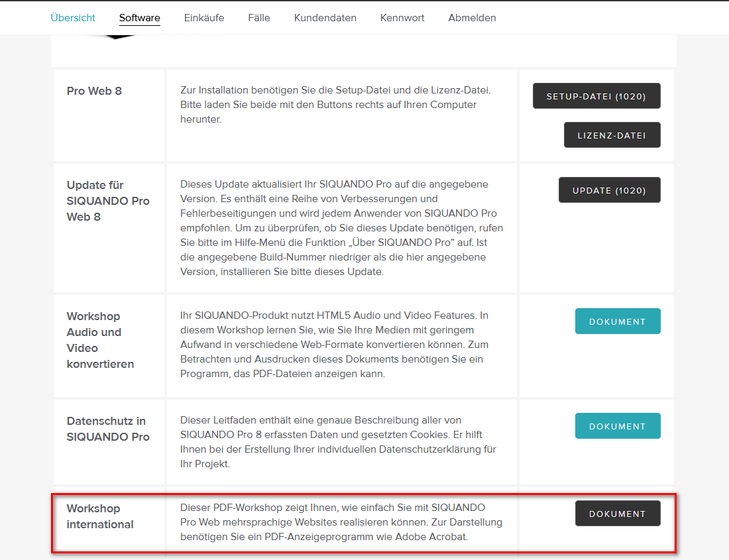Download the LIZENZ-DATEI for Pro Web 8
Screen dimensions: 729x560
coord(612,135)
